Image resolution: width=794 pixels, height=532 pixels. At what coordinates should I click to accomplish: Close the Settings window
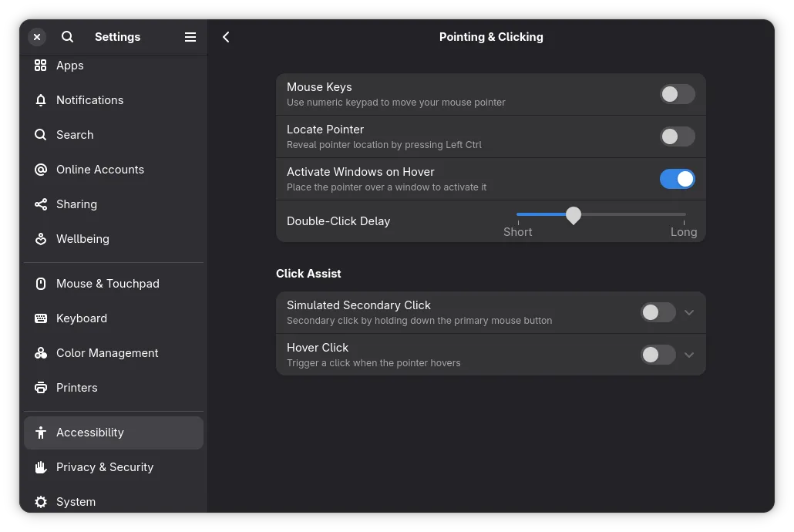pyautogui.click(x=37, y=37)
